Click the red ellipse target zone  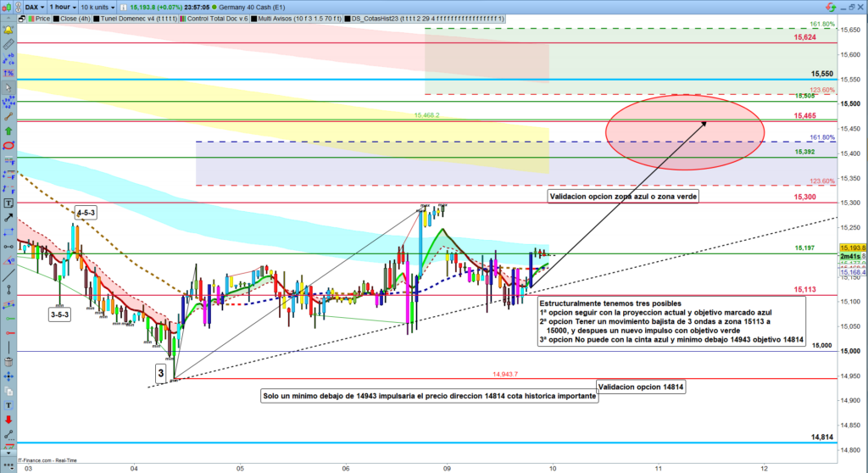(x=685, y=129)
